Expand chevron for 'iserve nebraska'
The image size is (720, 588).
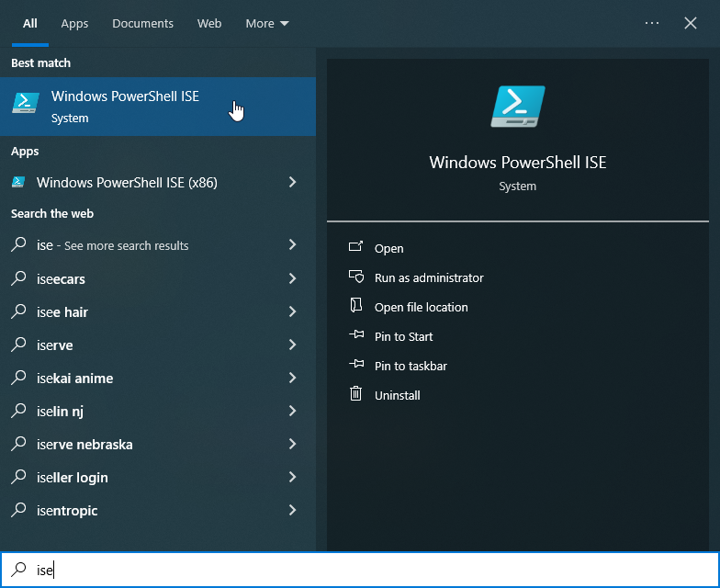click(x=292, y=444)
